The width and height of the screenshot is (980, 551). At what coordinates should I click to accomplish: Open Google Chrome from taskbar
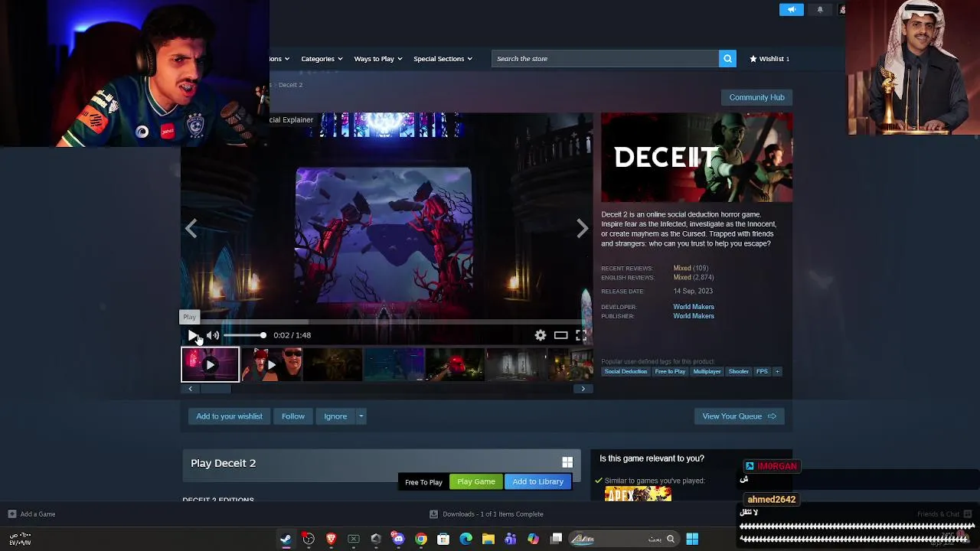[421, 539]
